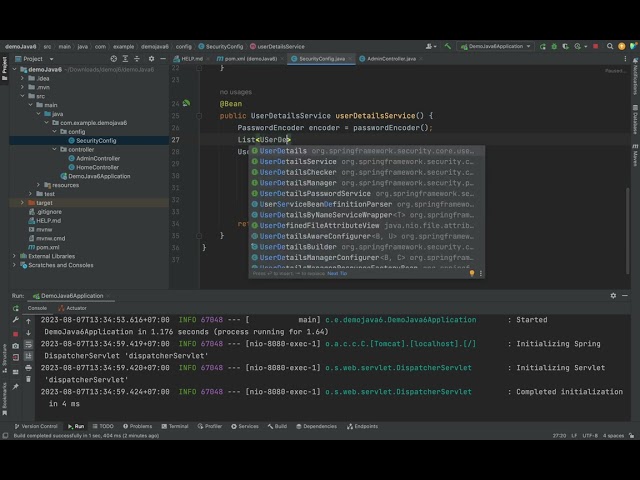Toggle Scroll to End in the console
This screenshot has width=640, height=480.
(x=28, y=356)
